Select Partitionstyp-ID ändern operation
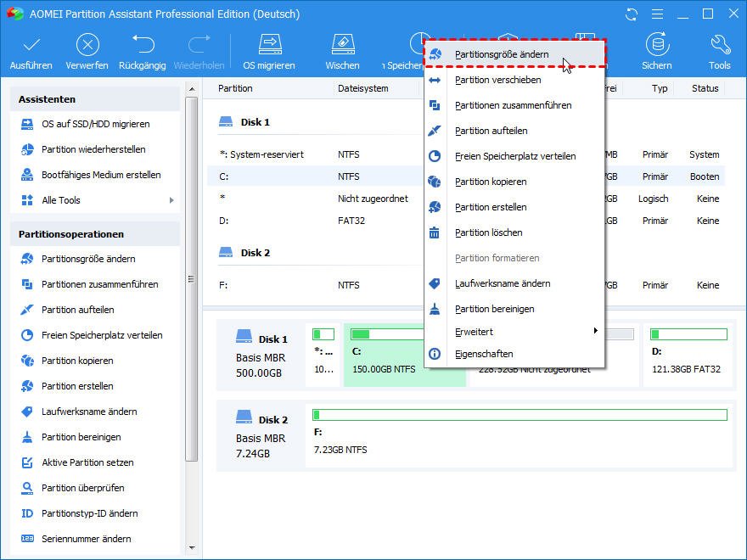This screenshot has height=560, width=747. [x=90, y=513]
